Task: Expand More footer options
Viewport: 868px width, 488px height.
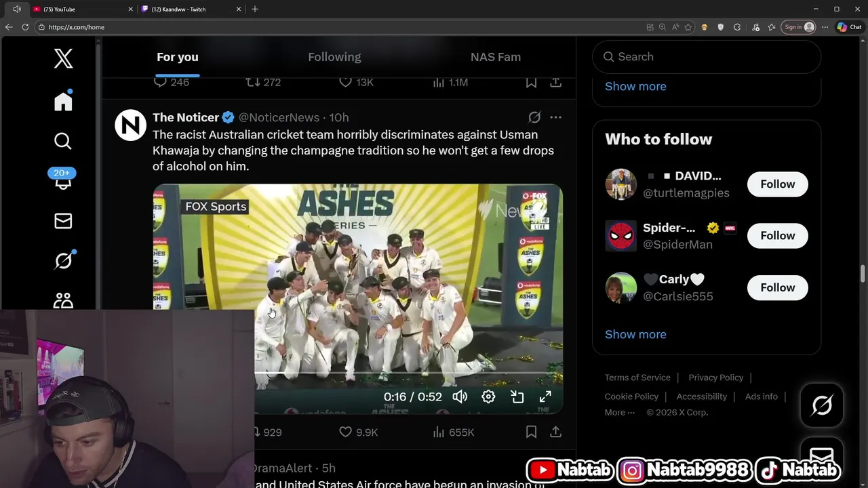Action: [620, 412]
